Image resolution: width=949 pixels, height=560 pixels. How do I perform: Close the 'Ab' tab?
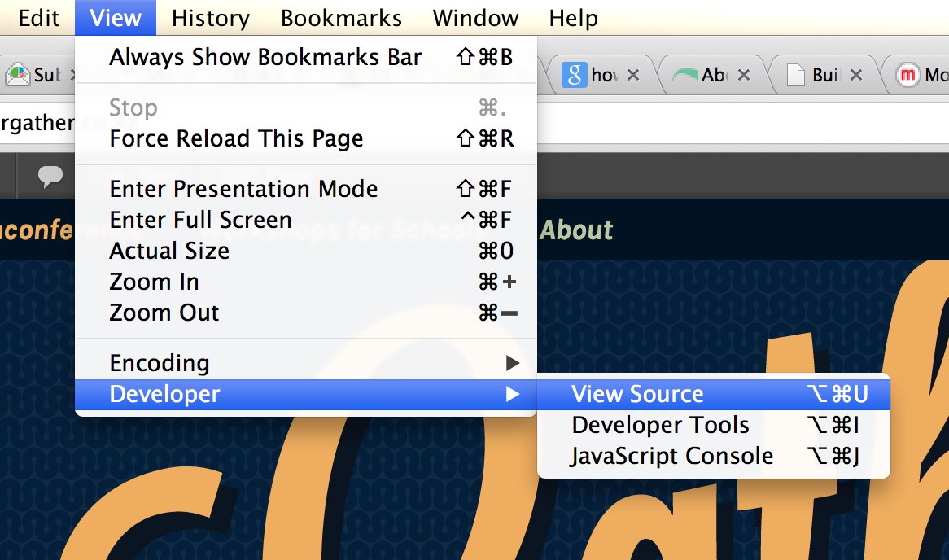[744, 74]
